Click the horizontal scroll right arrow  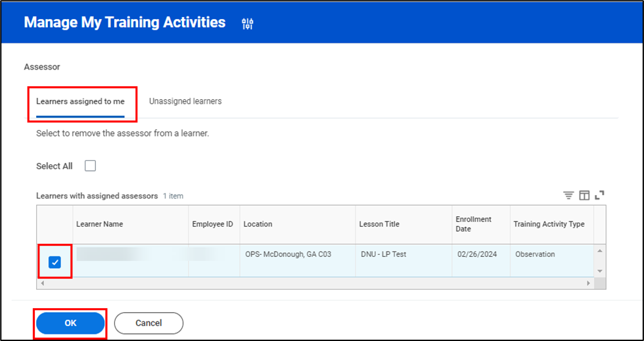589,283
